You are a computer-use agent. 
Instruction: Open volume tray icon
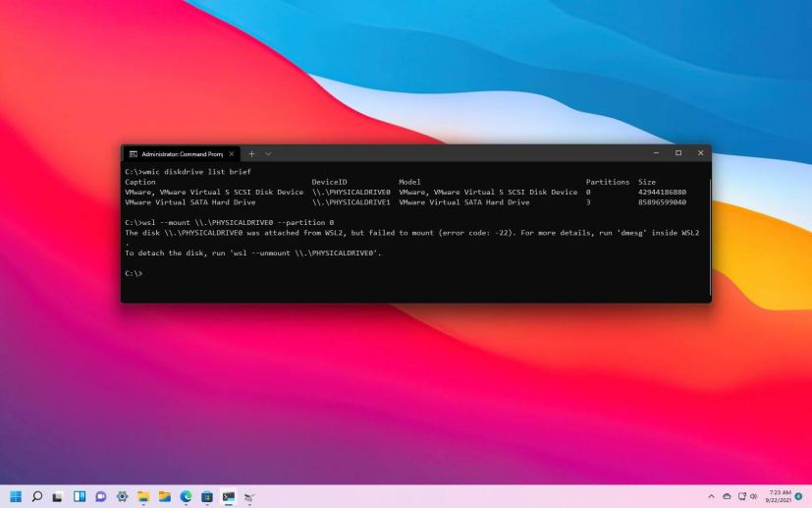753,496
